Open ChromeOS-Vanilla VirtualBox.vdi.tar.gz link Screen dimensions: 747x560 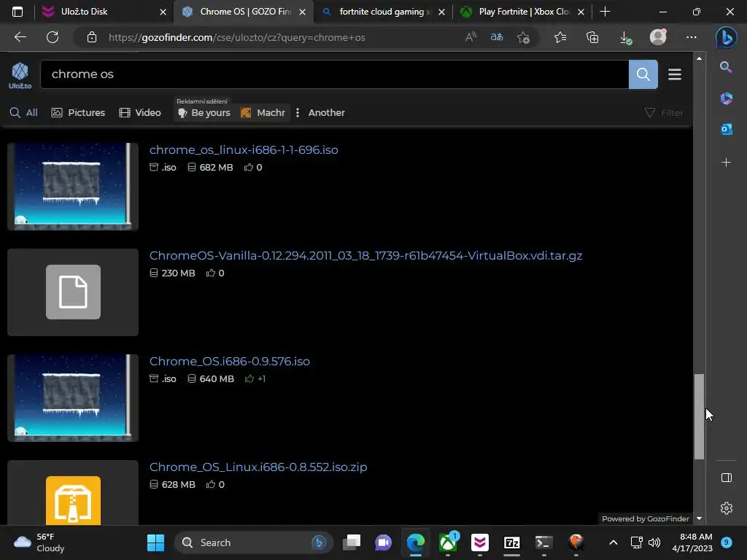tap(366, 255)
